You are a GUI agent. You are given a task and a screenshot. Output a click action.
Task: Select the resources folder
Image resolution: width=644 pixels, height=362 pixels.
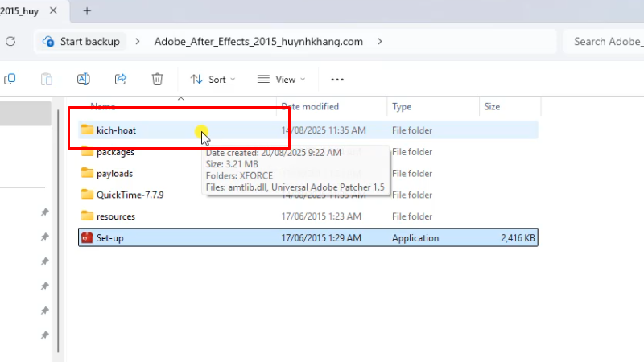pos(308,216)
